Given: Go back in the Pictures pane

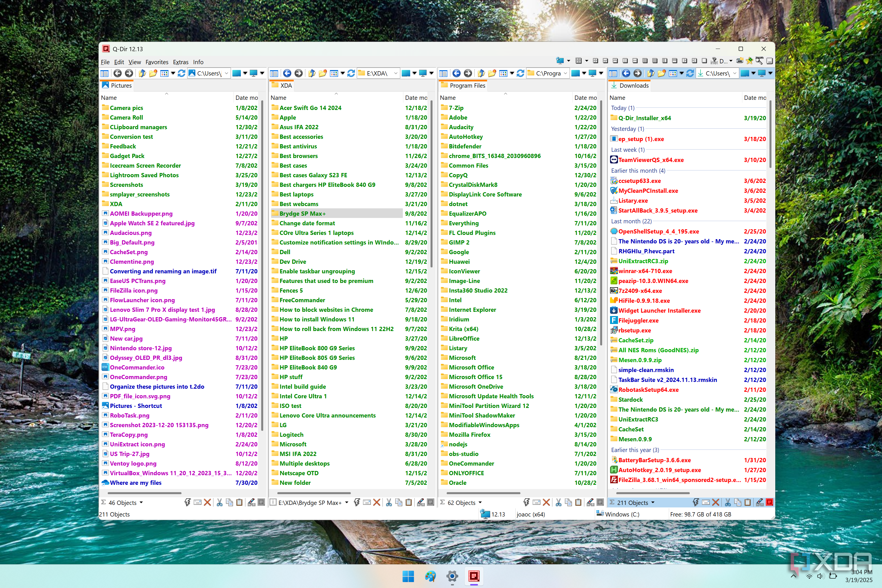Looking at the screenshot, I should click(x=117, y=73).
